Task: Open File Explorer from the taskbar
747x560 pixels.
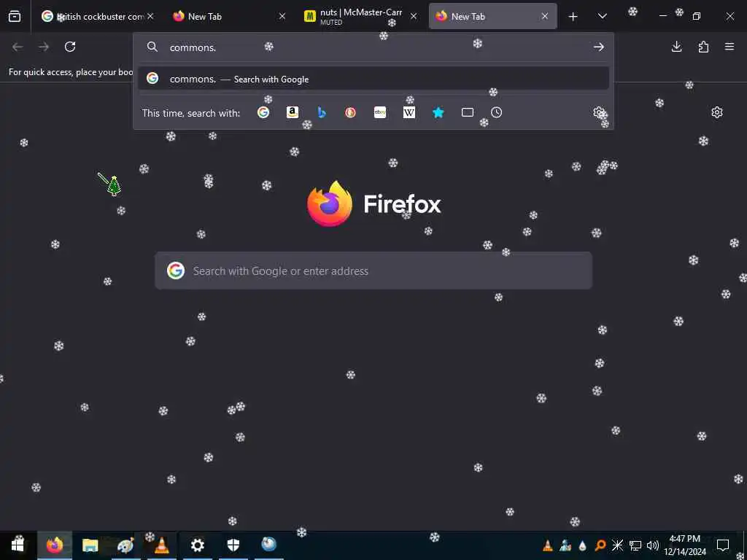Action: pos(90,545)
